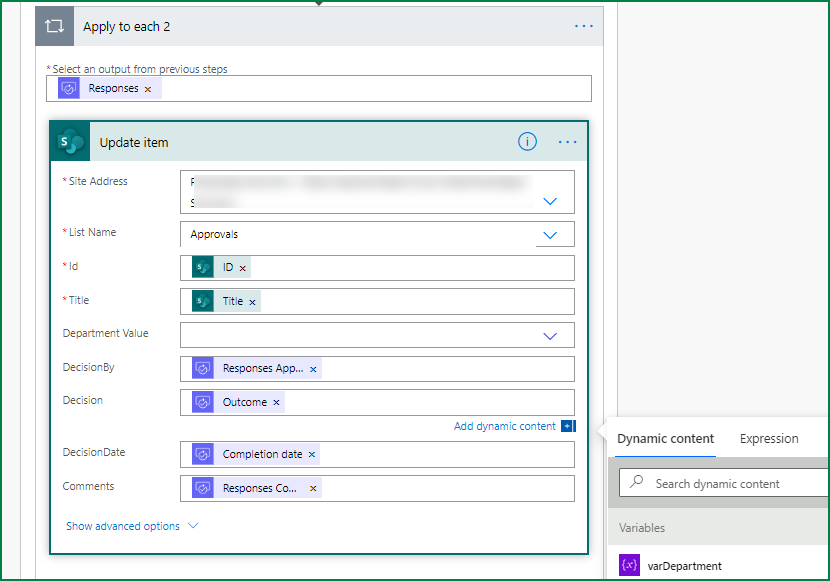Screen dimensions: 830x581
Task: Remove the Responses token from output field
Action: point(148,89)
